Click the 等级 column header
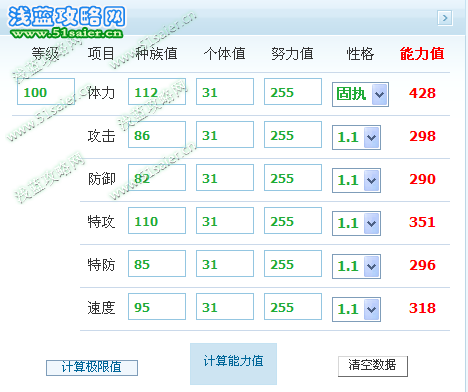The height and width of the screenshot is (392, 468). click(45, 54)
